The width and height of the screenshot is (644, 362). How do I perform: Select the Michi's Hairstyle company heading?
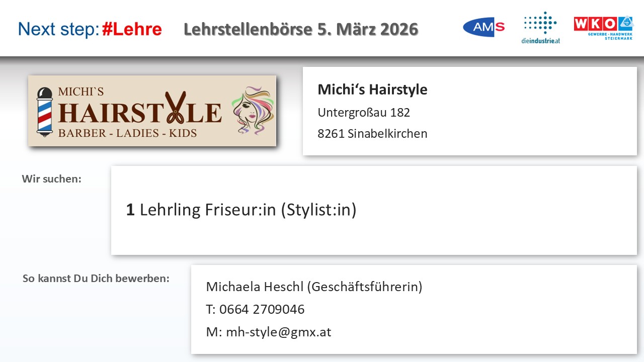[372, 89]
